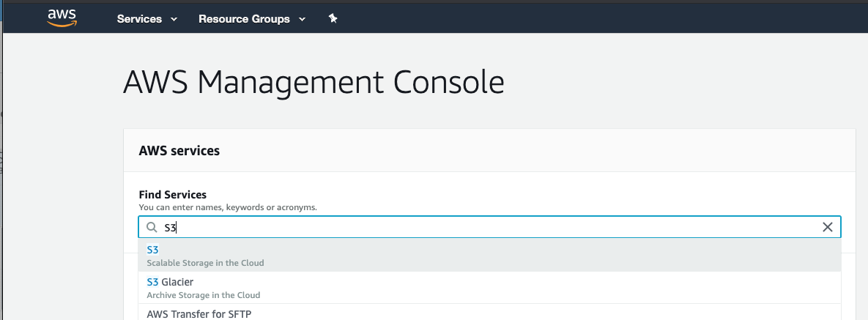The image size is (868, 320).
Task: Click the AWS logo in navigation bar
Action: [x=62, y=18]
